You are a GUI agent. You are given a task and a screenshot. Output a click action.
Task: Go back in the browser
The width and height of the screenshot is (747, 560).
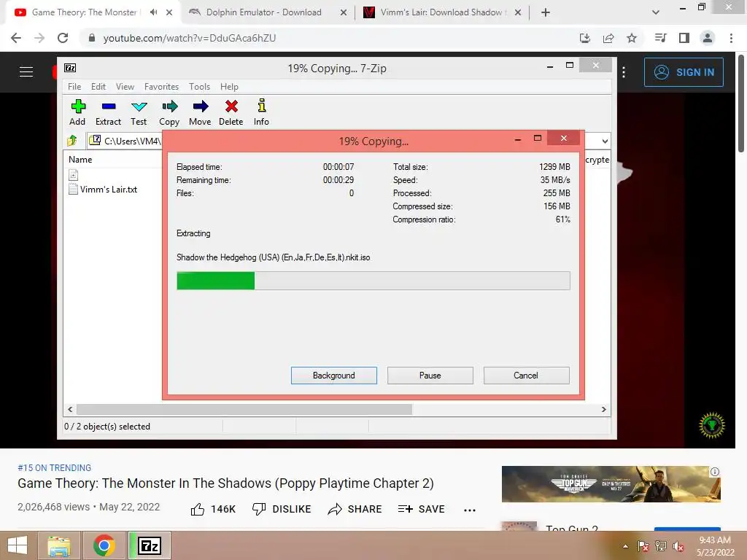tap(16, 38)
